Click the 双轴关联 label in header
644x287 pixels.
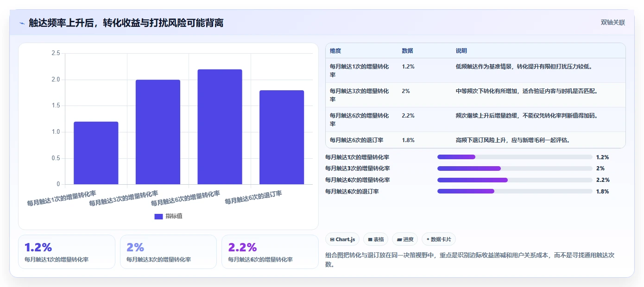point(613,23)
